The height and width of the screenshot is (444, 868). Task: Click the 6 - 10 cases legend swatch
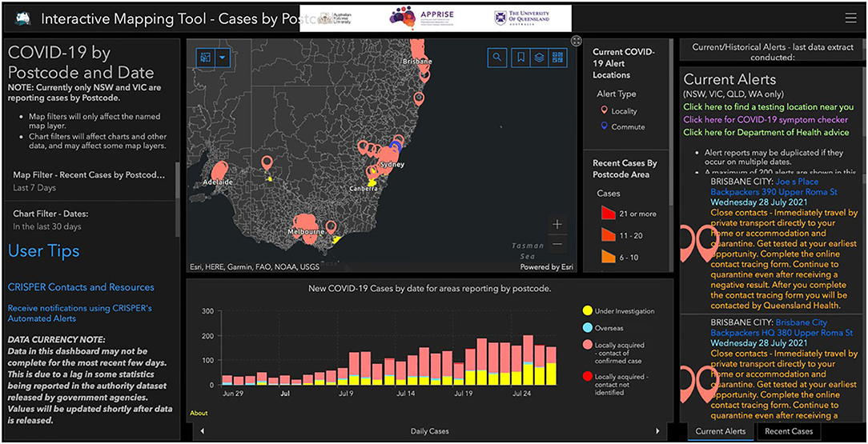click(x=610, y=256)
